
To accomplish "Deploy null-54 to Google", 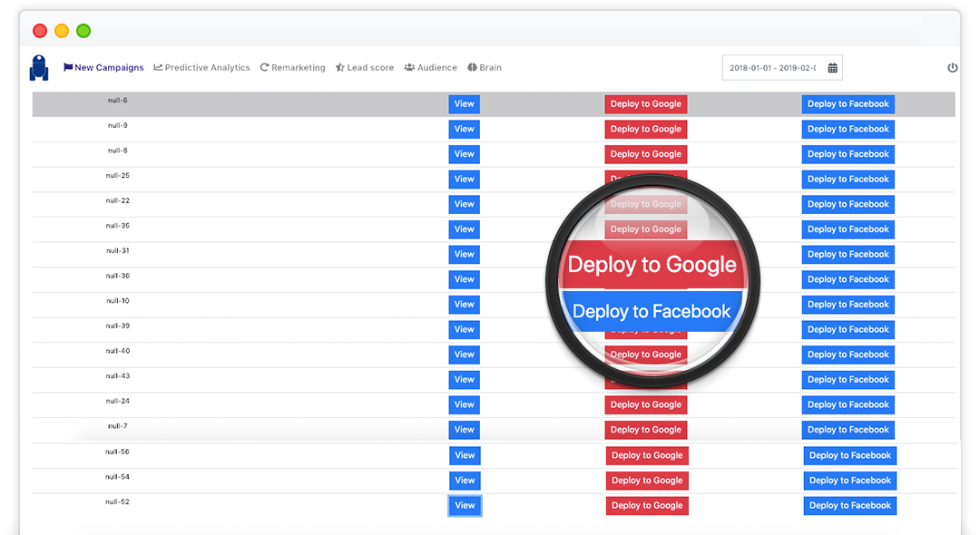I will point(647,481).
